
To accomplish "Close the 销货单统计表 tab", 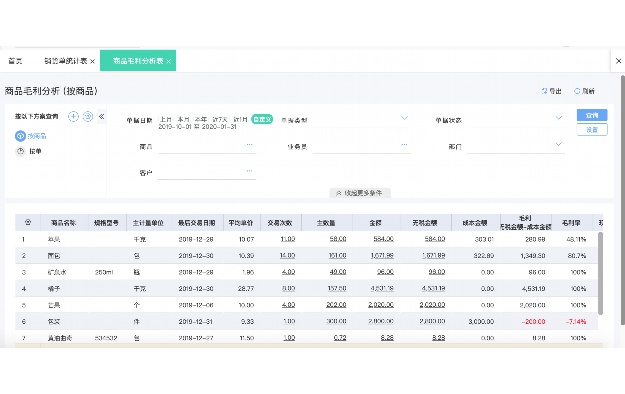I will click(x=92, y=61).
